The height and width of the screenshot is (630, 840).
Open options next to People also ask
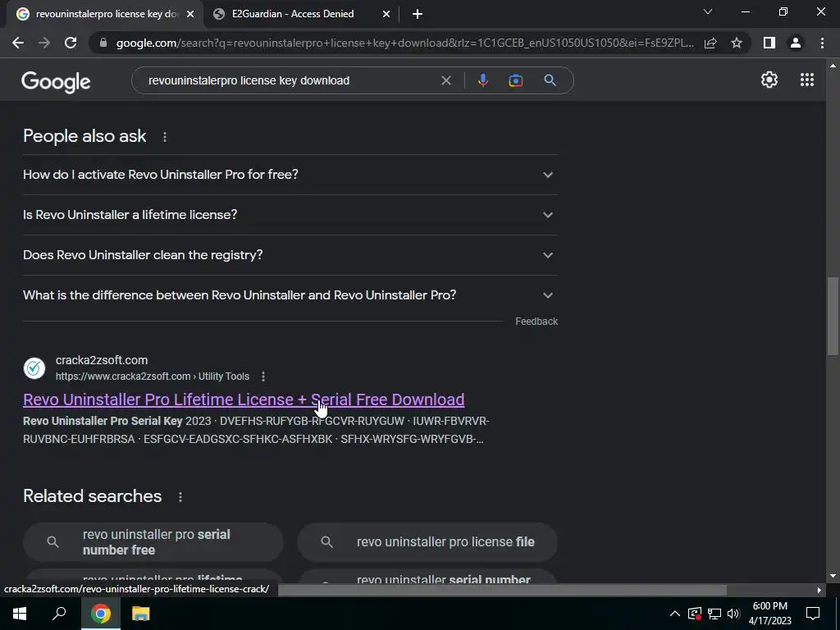click(164, 137)
